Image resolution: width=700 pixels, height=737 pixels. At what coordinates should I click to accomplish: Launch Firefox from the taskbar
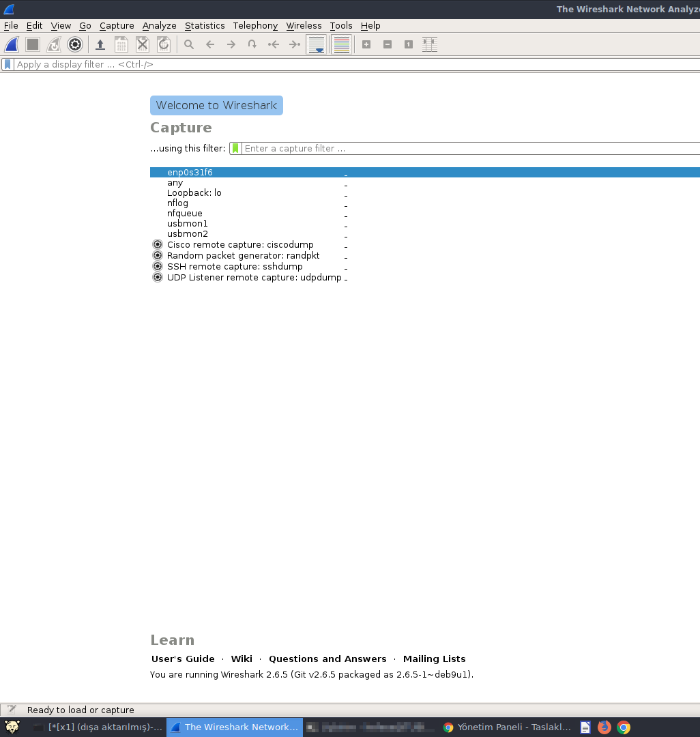(604, 727)
